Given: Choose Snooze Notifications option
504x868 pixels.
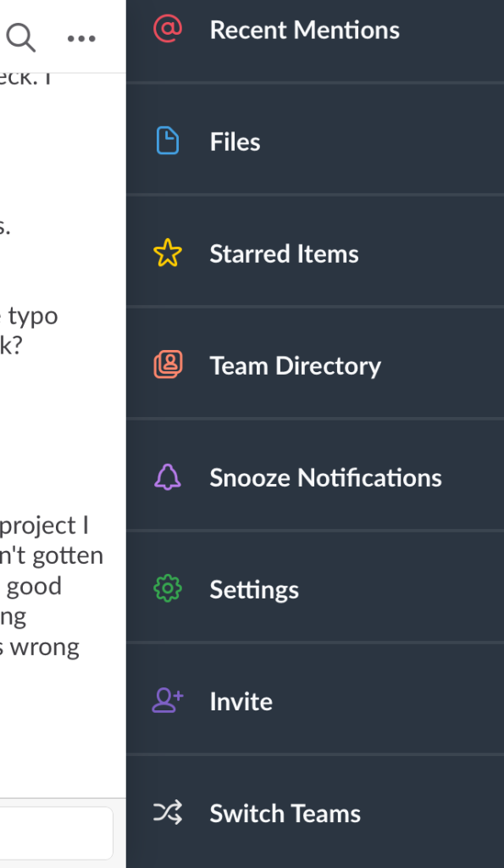Looking at the screenshot, I should click(x=315, y=477).
